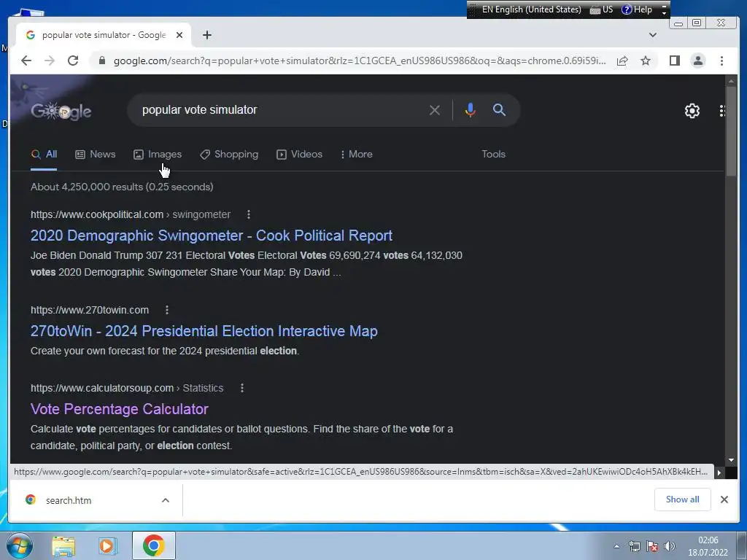Open Chrome three-dot menu
747x560 pixels.
click(x=721, y=61)
